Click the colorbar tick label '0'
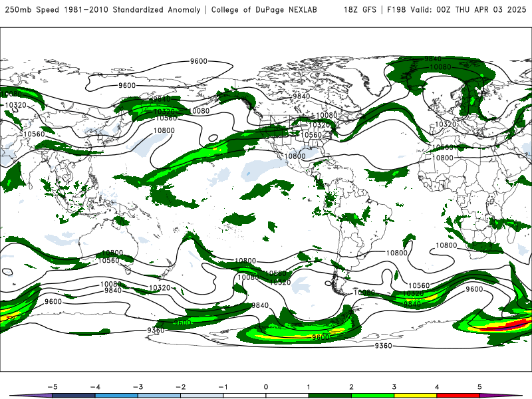532x399 pixels. 265,387
